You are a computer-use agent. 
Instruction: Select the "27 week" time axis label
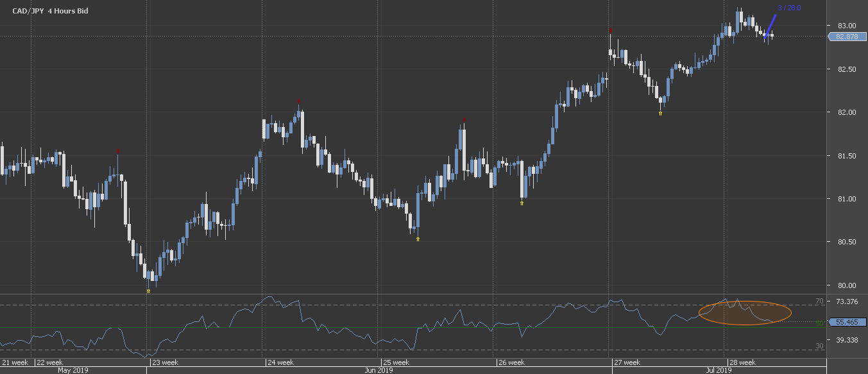(627, 362)
